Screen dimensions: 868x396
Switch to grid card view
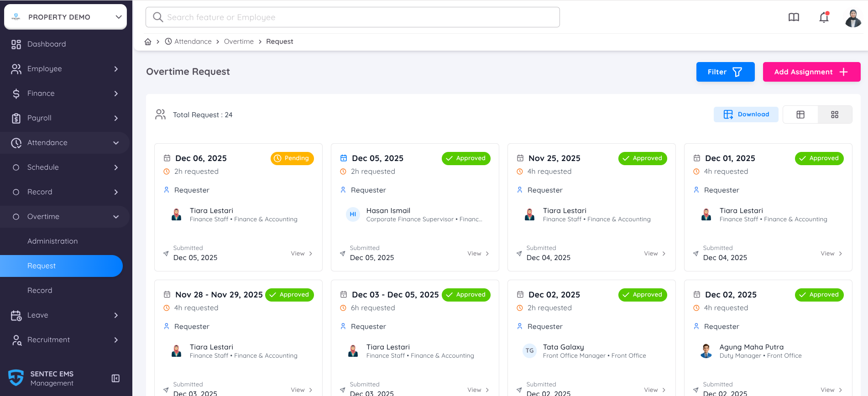coord(835,115)
